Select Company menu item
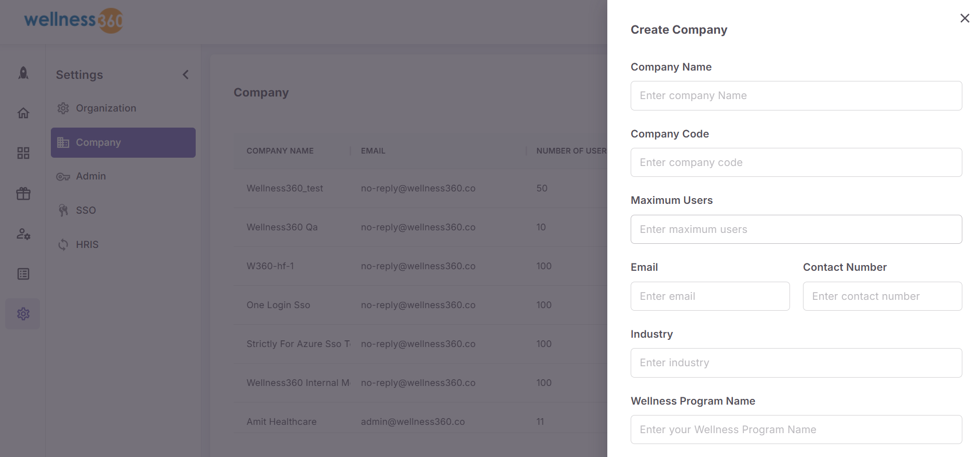980x457 pixels. click(123, 143)
